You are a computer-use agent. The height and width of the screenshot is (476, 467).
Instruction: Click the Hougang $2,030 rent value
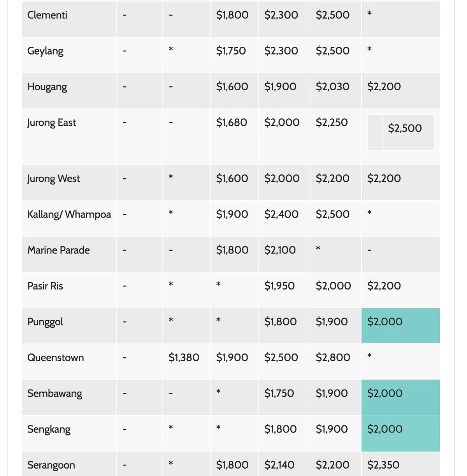[332, 86]
